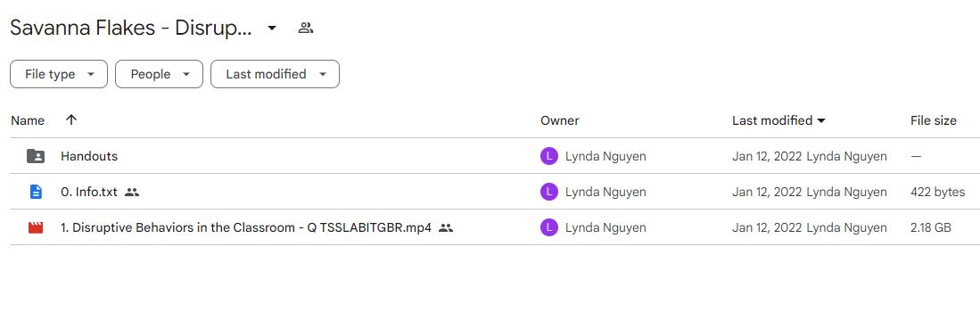Expand the Last modified filter chip

click(275, 74)
